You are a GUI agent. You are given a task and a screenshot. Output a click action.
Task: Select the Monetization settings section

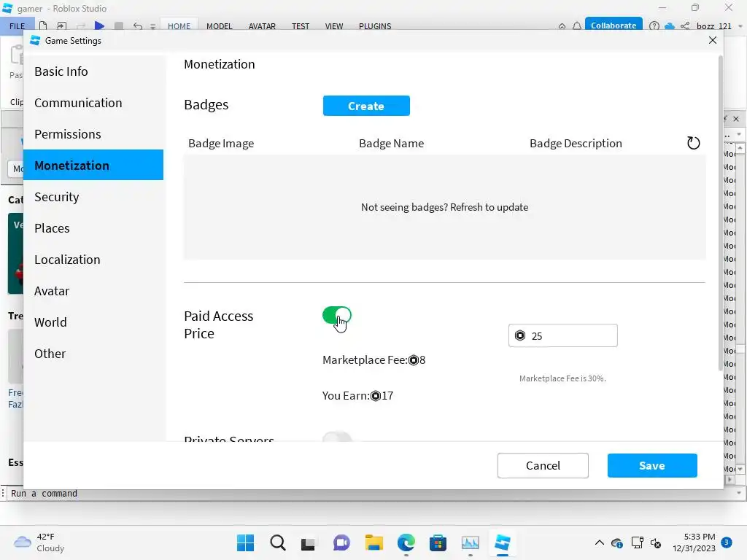[x=93, y=166]
